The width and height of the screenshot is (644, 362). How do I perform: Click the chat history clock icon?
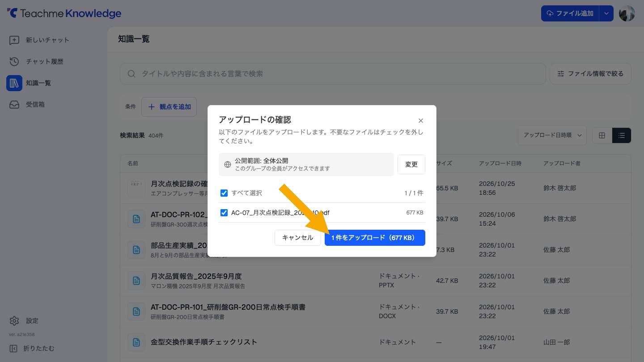click(x=14, y=62)
